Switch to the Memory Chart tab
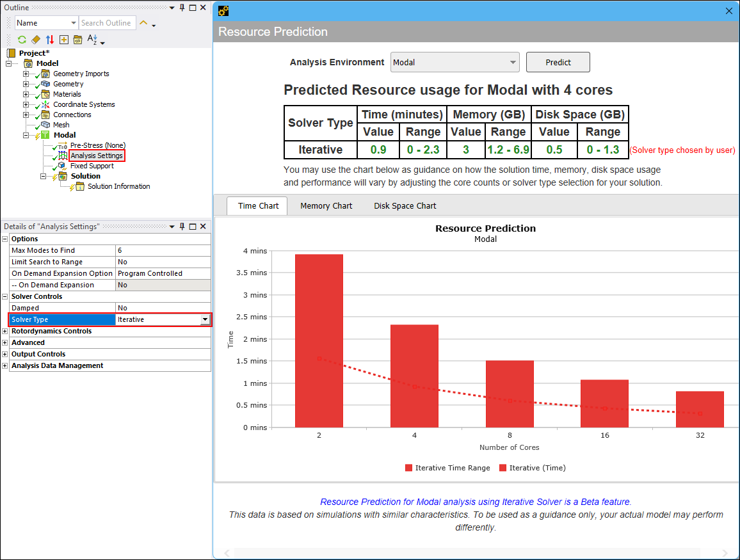This screenshot has height=560, width=740. tap(326, 205)
